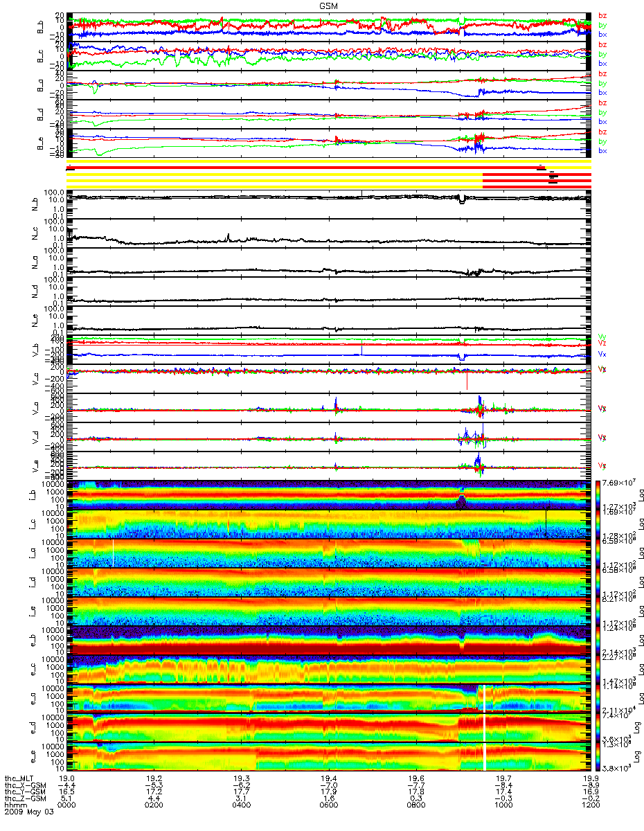The width and height of the screenshot is (644, 831).
Task: Click the 0600 time tick label
Action: tap(328, 805)
